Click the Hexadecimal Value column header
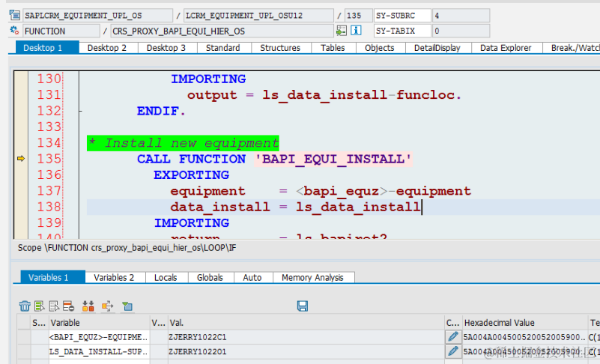The image size is (600, 364). [524, 323]
